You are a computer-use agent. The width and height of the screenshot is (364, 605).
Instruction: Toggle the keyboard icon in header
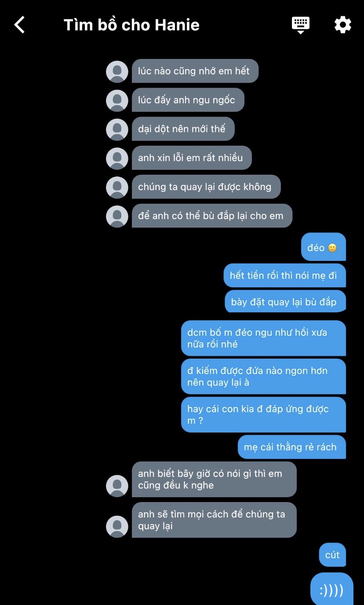(x=301, y=25)
